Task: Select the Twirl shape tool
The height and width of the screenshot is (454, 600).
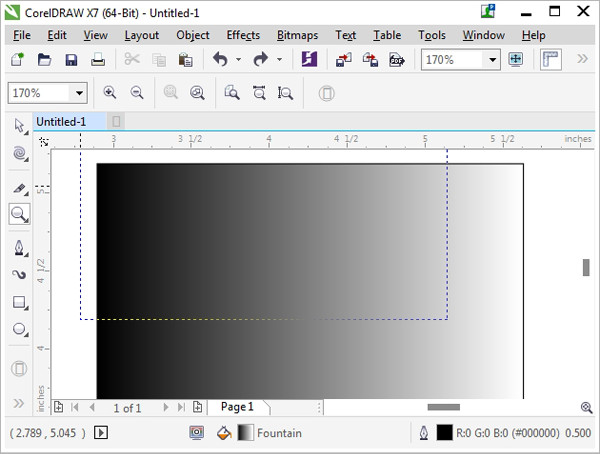Action: [x=19, y=153]
